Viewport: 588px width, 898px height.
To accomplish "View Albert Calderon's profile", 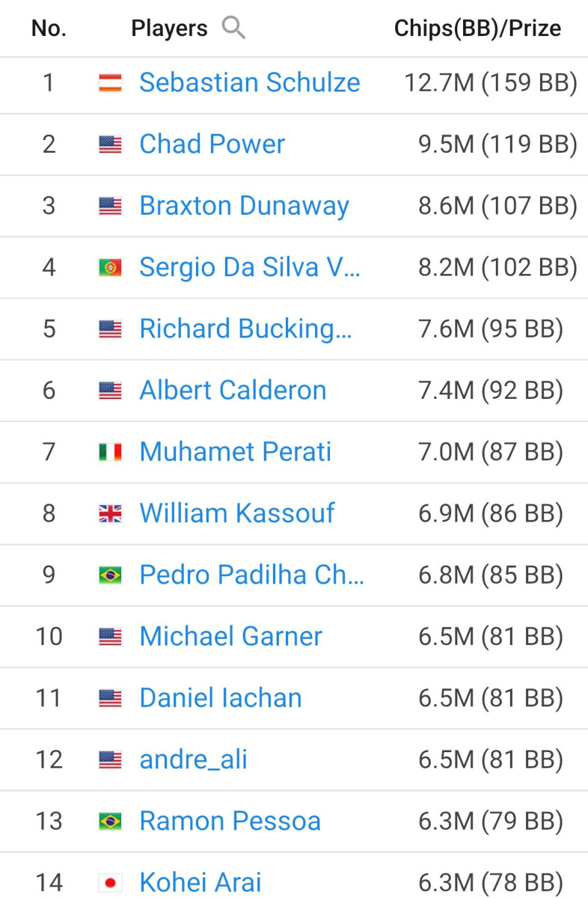I will (x=233, y=390).
